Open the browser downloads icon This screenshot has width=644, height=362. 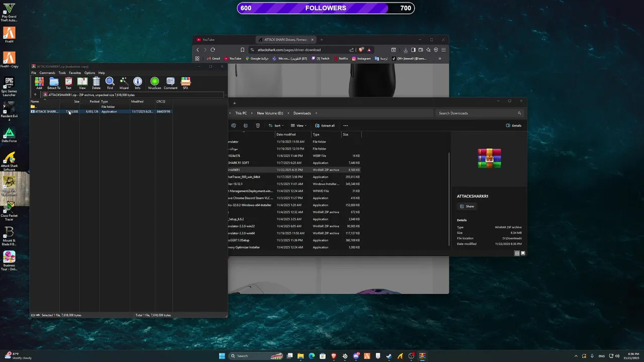point(406,50)
